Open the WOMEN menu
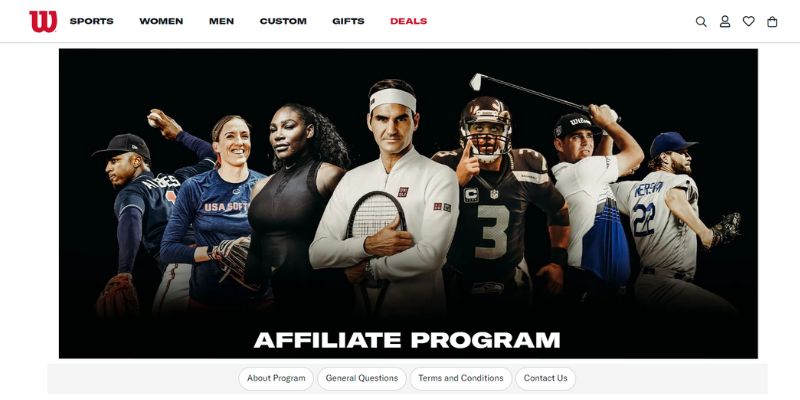The width and height of the screenshot is (800, 400). coord(161,21)
